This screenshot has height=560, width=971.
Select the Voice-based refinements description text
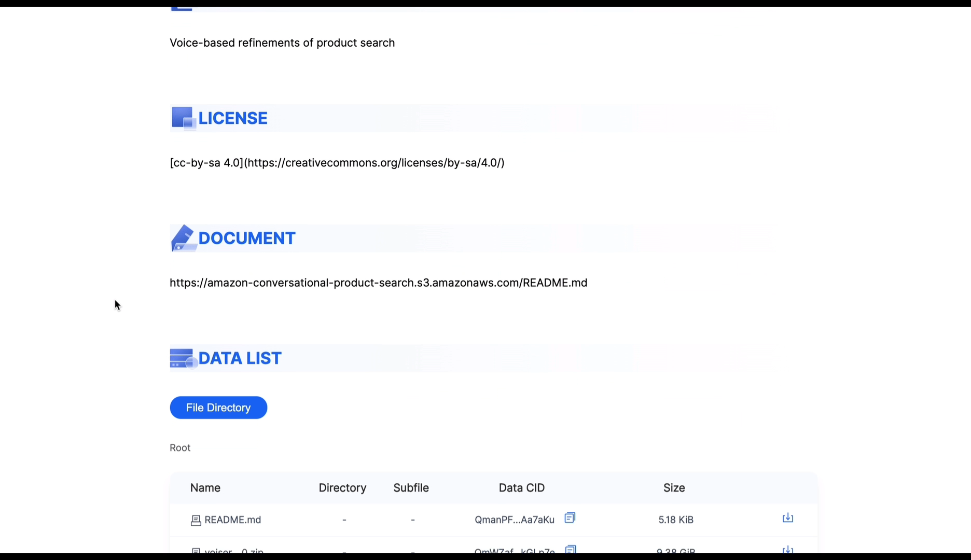pyautogui.click(x=282, y=43)
